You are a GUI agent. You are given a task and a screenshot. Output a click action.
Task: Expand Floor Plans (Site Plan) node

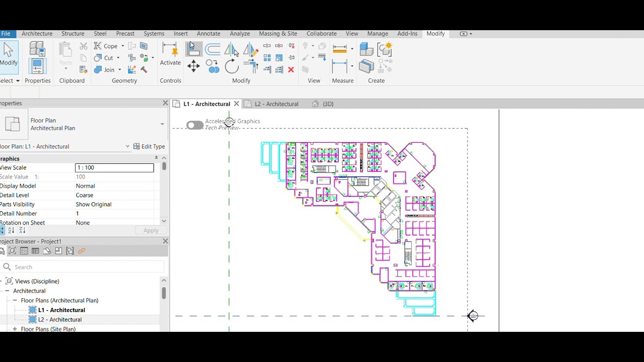15,329
